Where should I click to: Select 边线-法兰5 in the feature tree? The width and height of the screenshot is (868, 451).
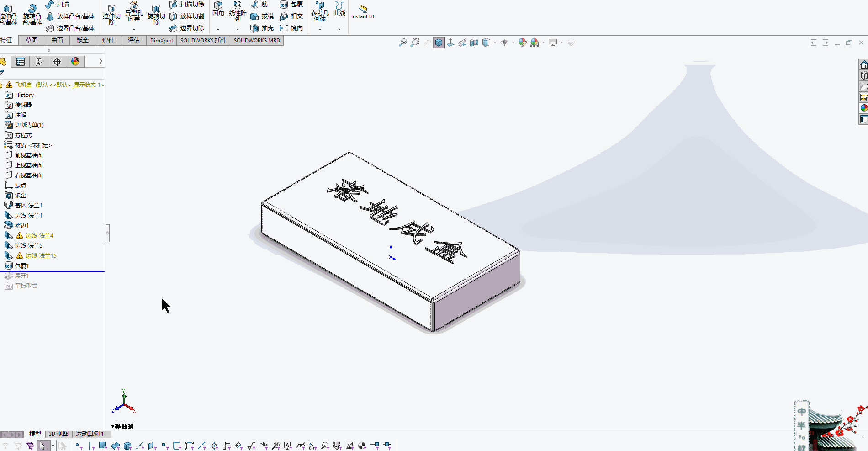(28, 246)
